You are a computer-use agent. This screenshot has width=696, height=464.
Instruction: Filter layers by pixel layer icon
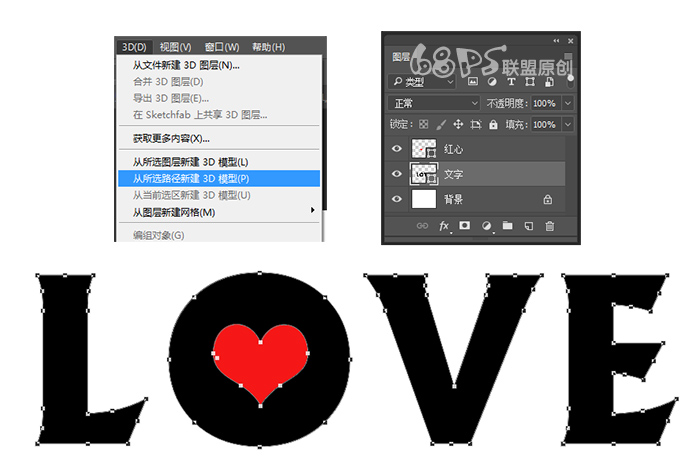[473, 82]
